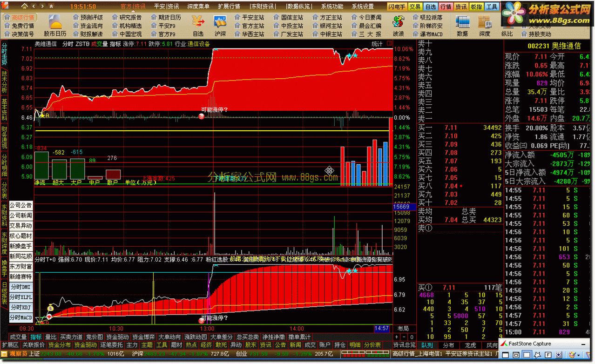Open 决策信号 toolbar entry
Screen dimensions: 595x364
pos(19,34)
